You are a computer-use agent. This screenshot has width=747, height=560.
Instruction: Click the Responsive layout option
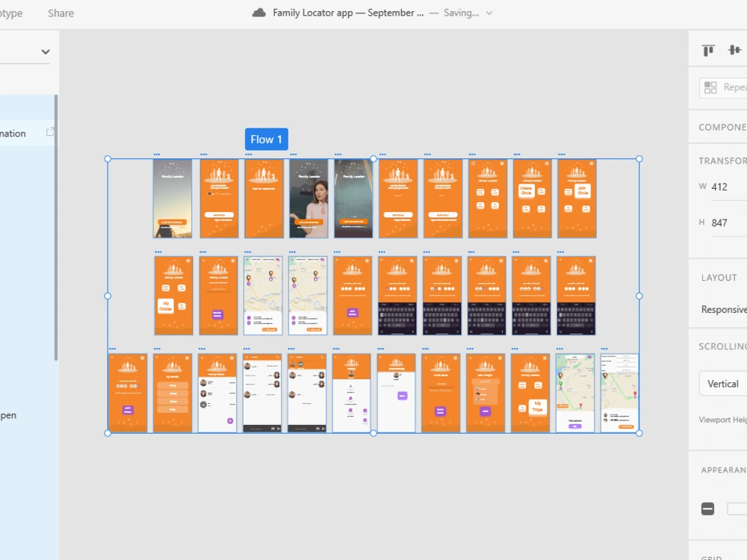pos(722,308)
